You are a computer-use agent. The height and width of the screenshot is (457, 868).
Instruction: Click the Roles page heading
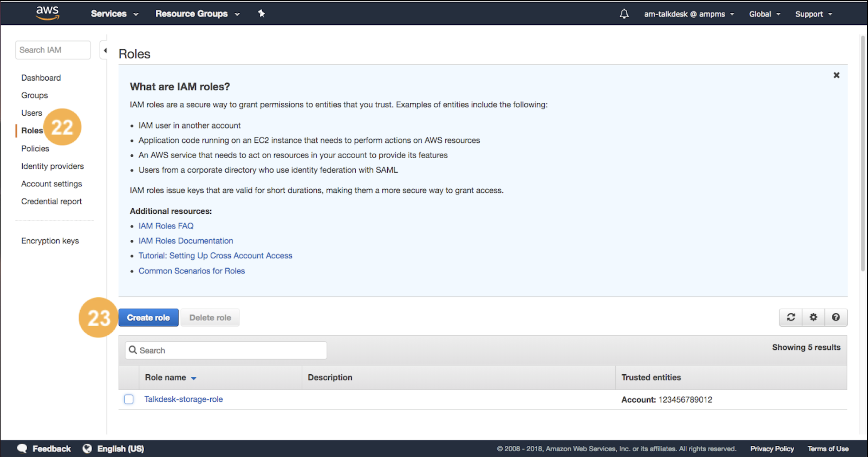coord(134,54)
